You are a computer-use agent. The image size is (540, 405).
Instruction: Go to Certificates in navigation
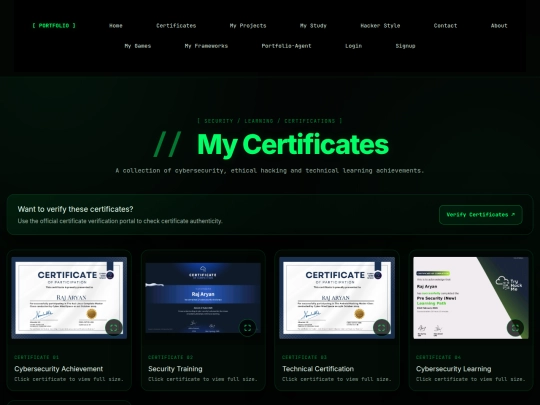tap(176, 25)
